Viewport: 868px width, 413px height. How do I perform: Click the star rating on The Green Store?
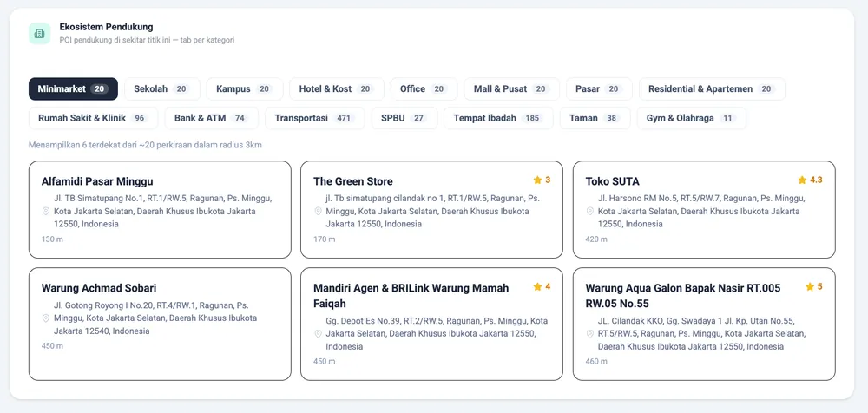click(x=542, y=180)
